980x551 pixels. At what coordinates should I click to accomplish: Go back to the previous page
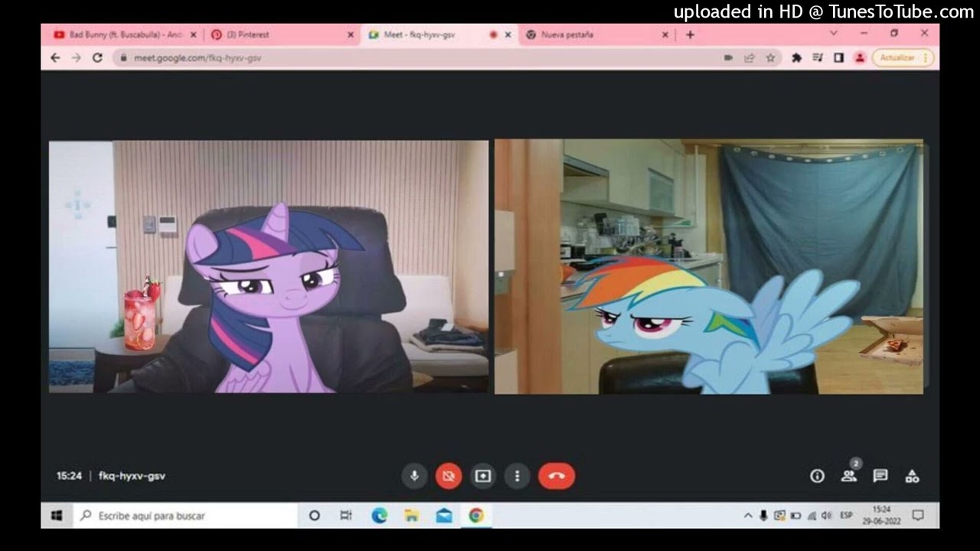(x=55, y=57)
